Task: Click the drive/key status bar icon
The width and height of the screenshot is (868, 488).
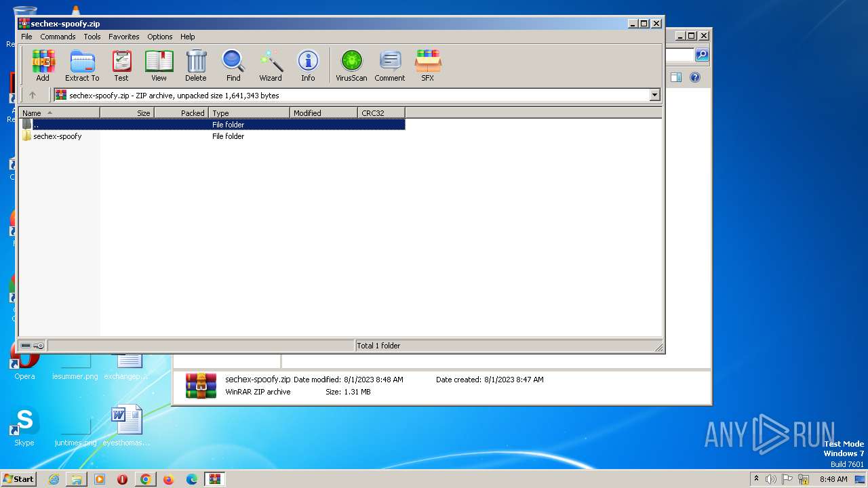Action: [x=32, y=346]
